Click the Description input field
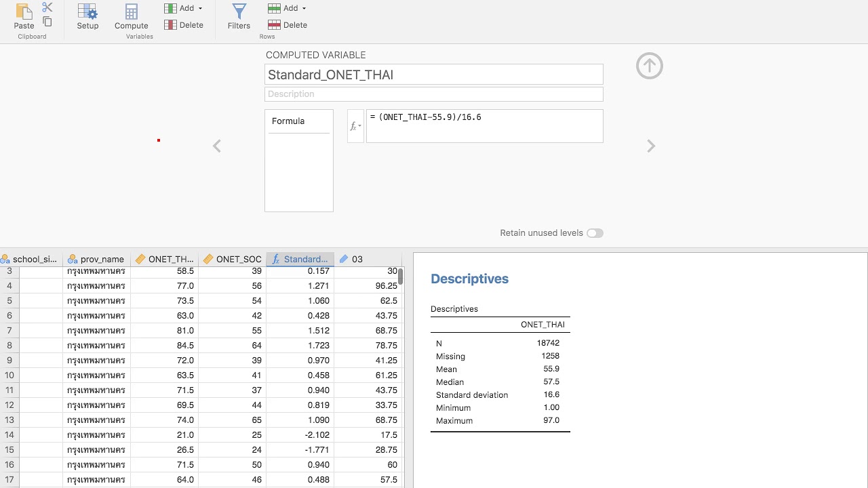 click(434, 94)
